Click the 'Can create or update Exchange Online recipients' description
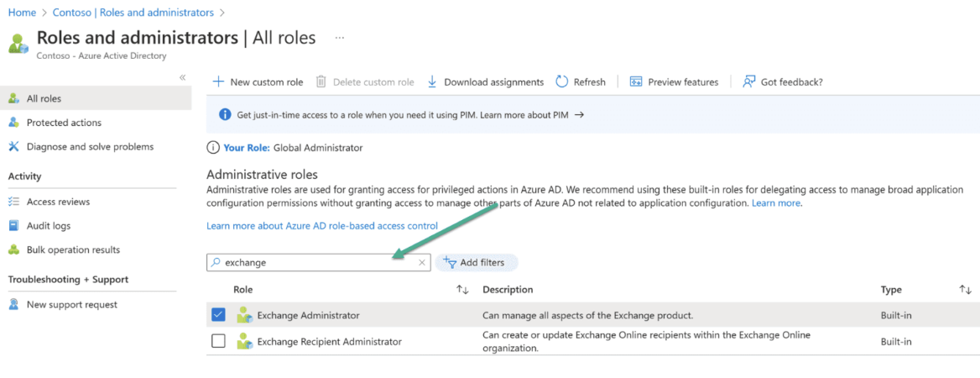This screenshot has width=980, height=378. pyautogui.click(x=646, y=342)
